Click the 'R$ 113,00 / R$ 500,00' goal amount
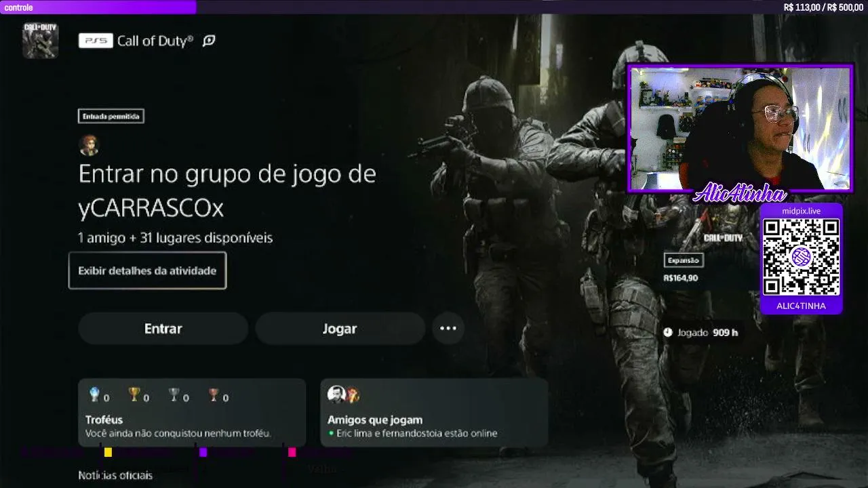The width and height of the screenshot is (868, 488). tap(823, 7)
